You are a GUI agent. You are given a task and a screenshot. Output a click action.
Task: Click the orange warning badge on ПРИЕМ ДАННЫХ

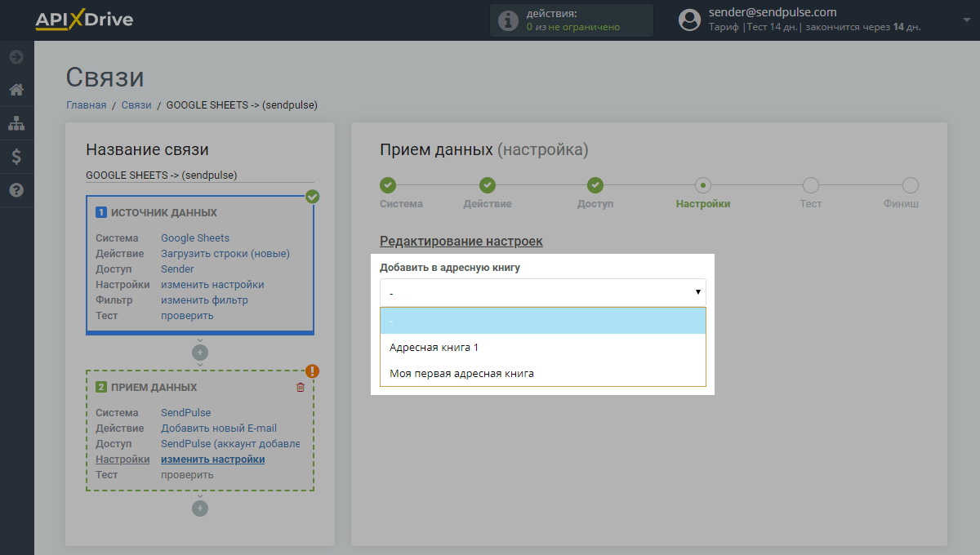point(312,371)
